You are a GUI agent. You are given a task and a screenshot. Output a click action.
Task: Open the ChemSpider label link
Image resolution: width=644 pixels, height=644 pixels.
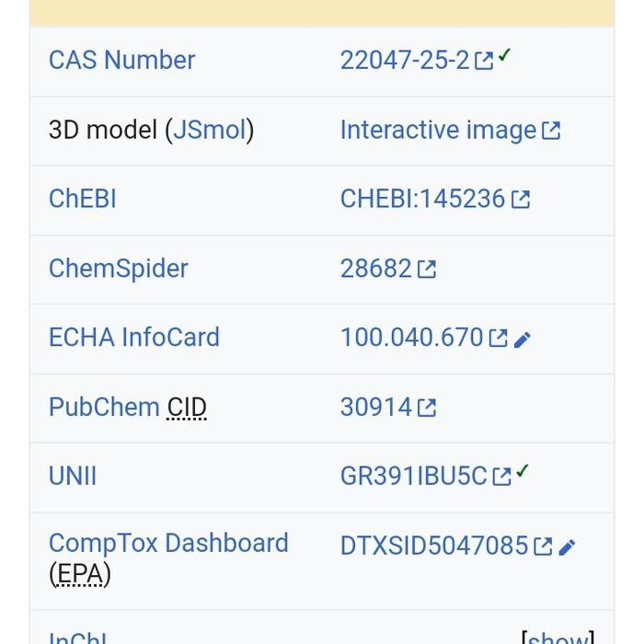click(118, 268)
